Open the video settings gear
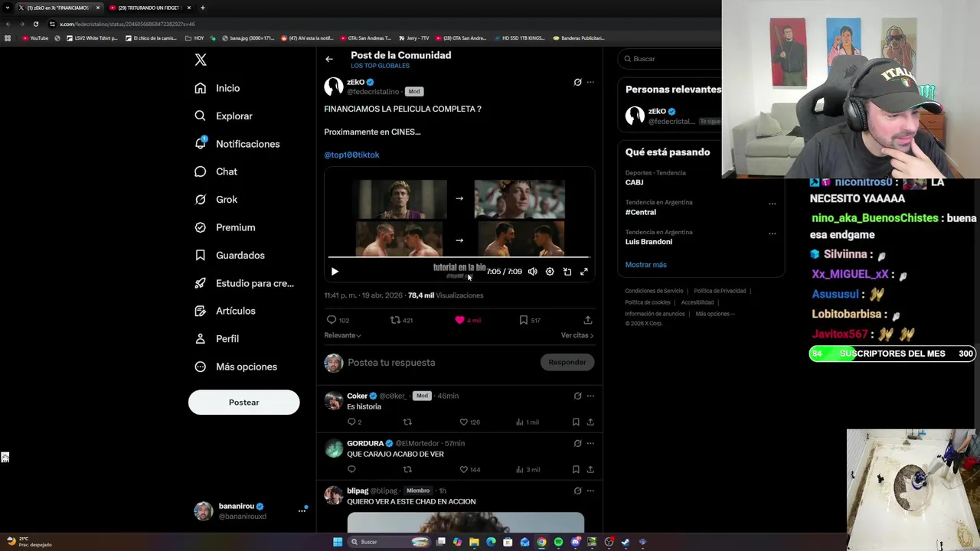Screen dimensions: 980x551 click(x=550, y=272)
